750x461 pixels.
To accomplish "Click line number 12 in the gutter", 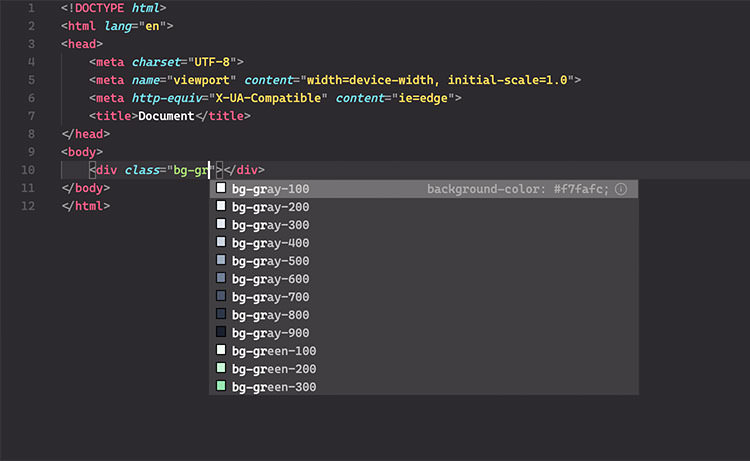I will [x=28, y=206].
